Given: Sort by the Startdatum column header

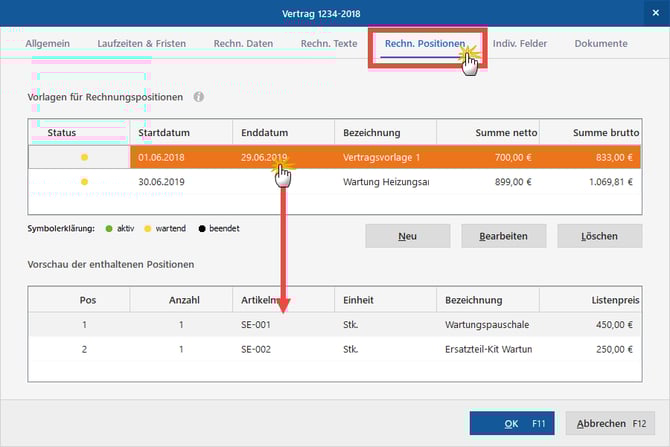Looking at the screenshot, I should pyautogui.click(x=180, y=133).
